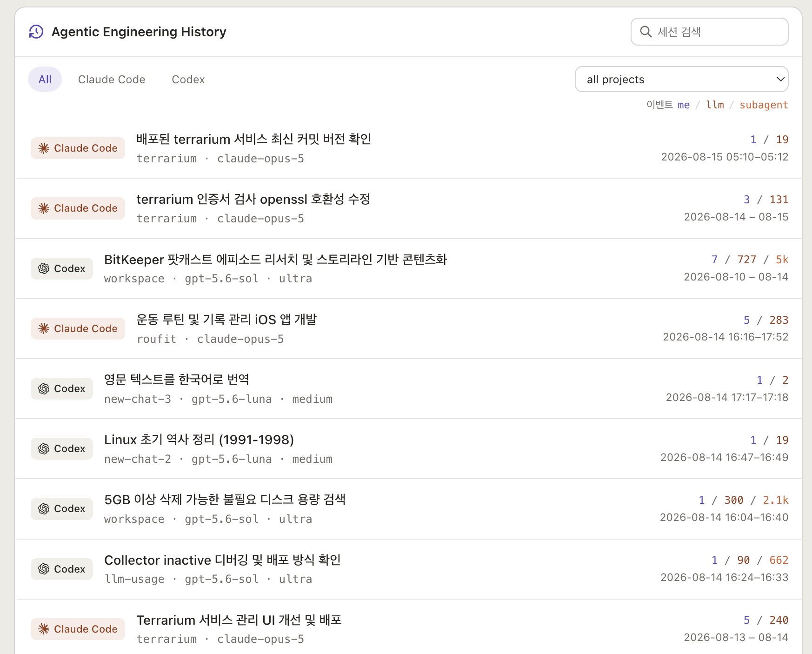Image resolution: width=812 pixels, height=654 pixels.
Task: Click the magnifier icon in the search box
Action: tap(646, 32)
